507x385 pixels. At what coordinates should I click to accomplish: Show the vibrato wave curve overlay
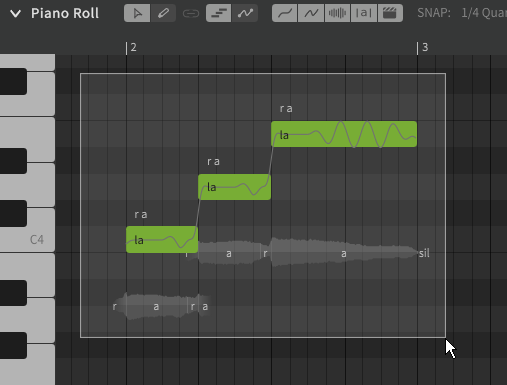[311, 13]
